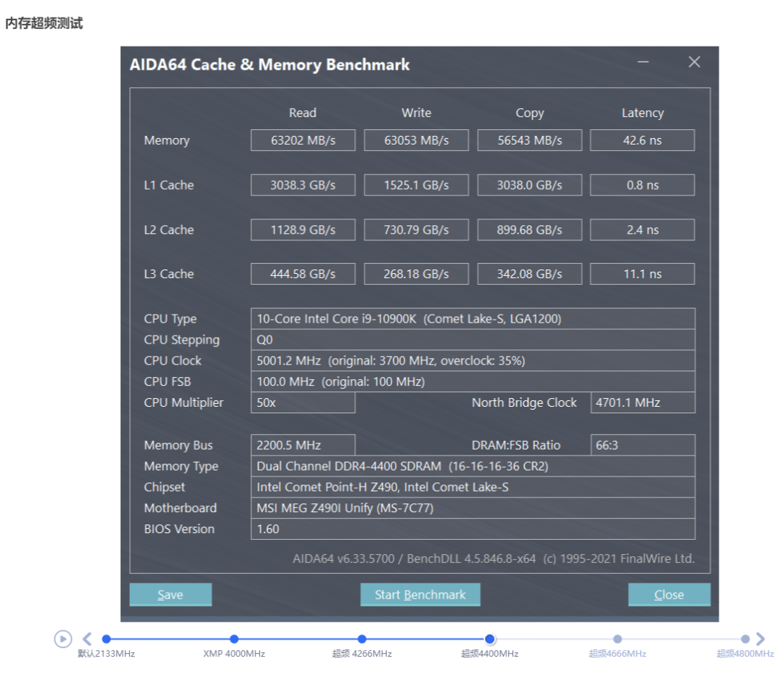Image resolution: width=784 pixels, height=677 pixels.
Task: Click the Memory row label
Action: point(167,141)
